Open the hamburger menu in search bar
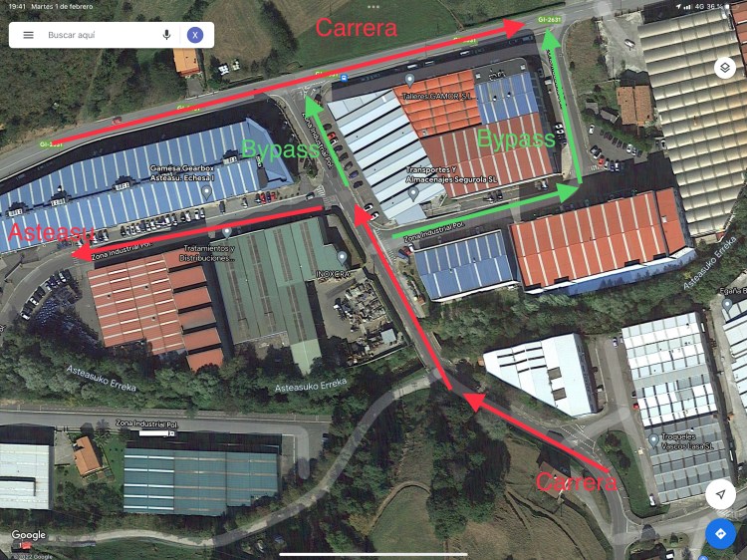The width and height of the screenshot is (747, 560). [x=29, y=35]
